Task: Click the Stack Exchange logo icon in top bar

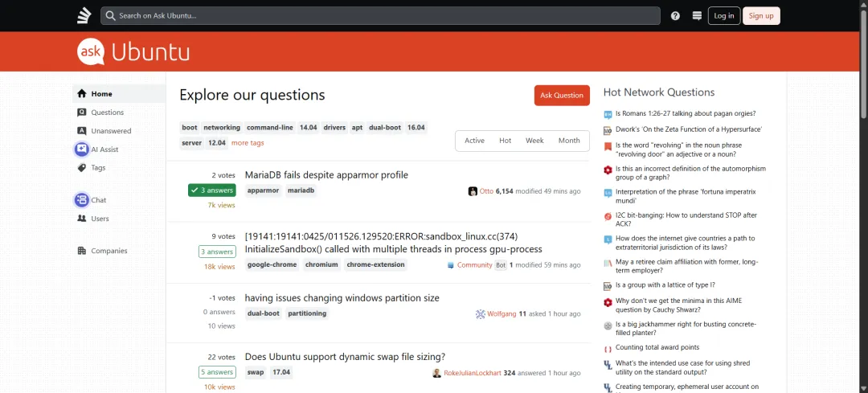Action: 84,16
